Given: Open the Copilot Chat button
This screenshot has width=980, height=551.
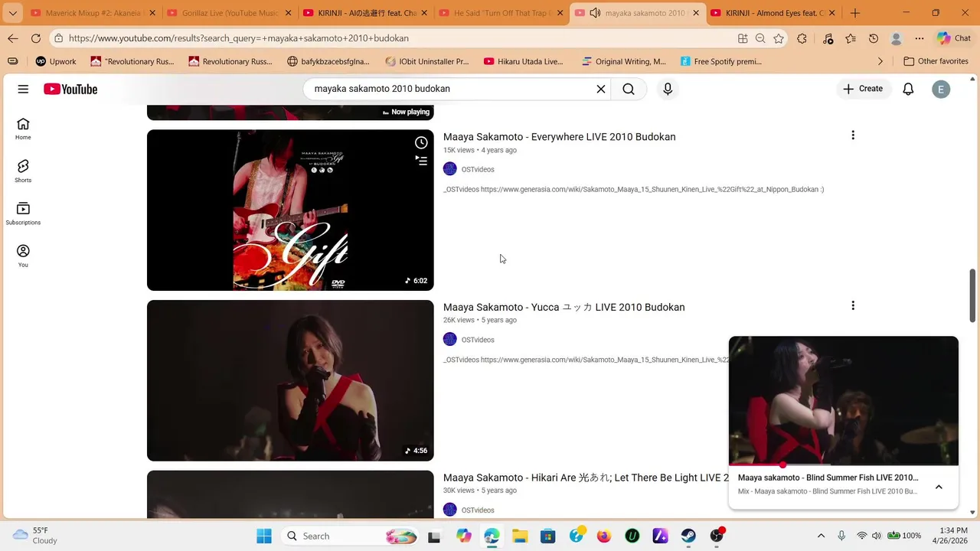Looking at the screenshot, I should click(954, 38).
